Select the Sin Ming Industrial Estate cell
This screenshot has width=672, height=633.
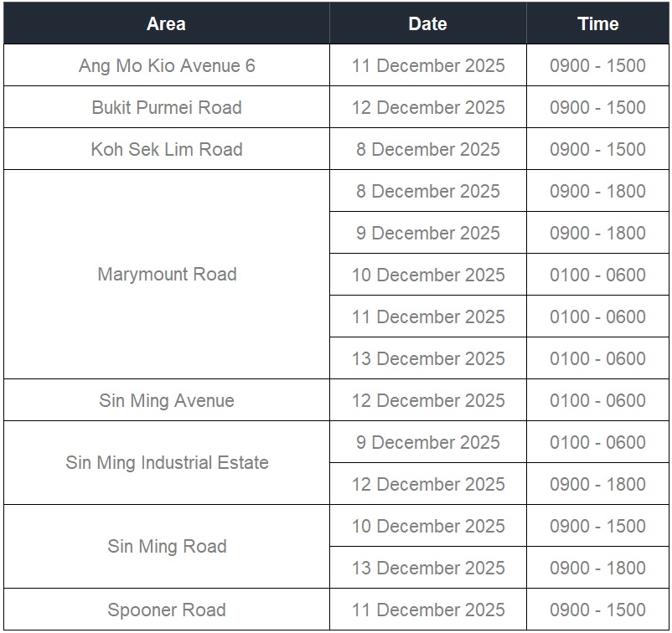[167, 462]
